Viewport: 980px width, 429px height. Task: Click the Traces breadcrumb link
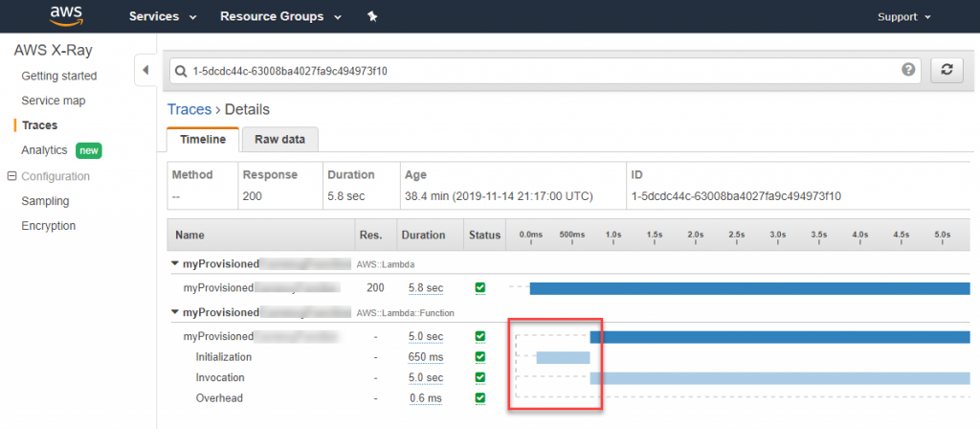(189, 109)
